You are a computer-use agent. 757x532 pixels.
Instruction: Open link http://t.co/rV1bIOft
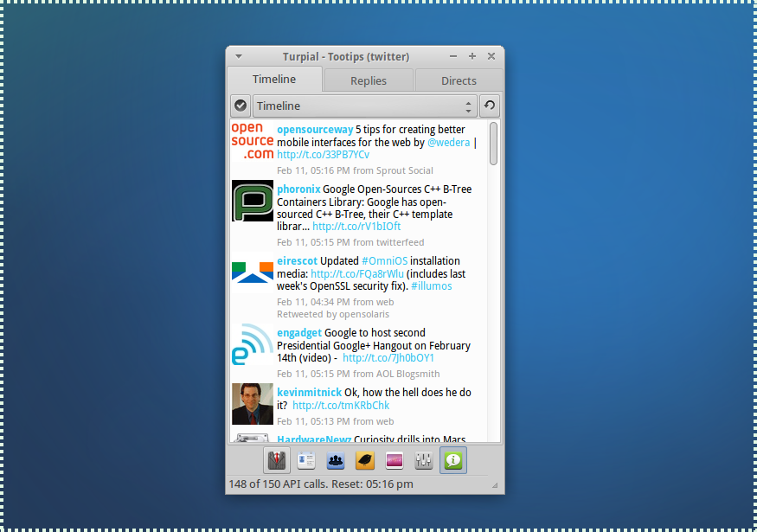pyautogui.click(x=356, y=227)
